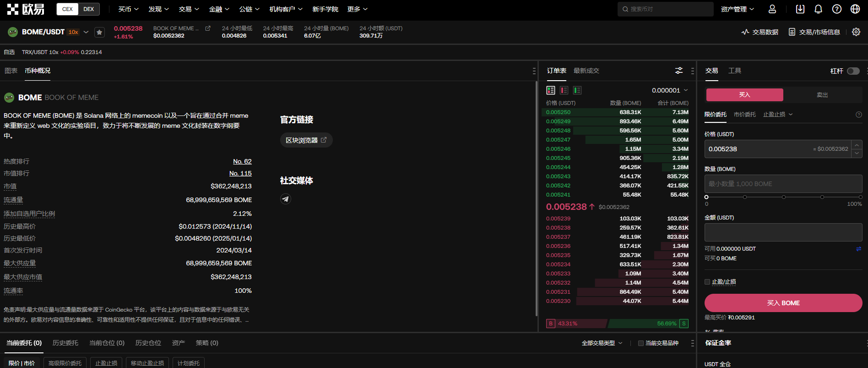
Task: Open the Telegram social media link
Action: 286,199
